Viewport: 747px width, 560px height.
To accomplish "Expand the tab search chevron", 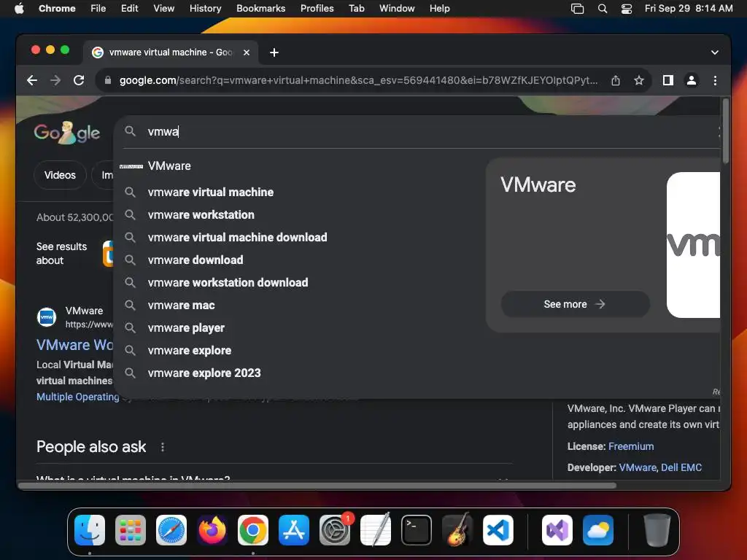I will (714, 52).
